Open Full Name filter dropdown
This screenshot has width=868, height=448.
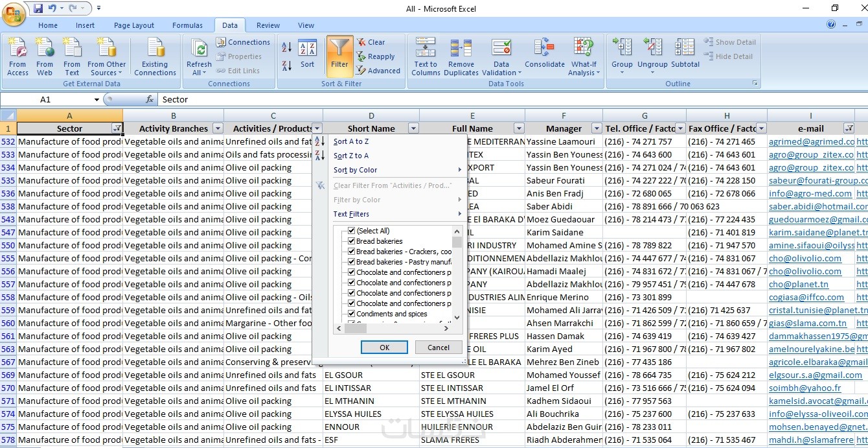519,128
